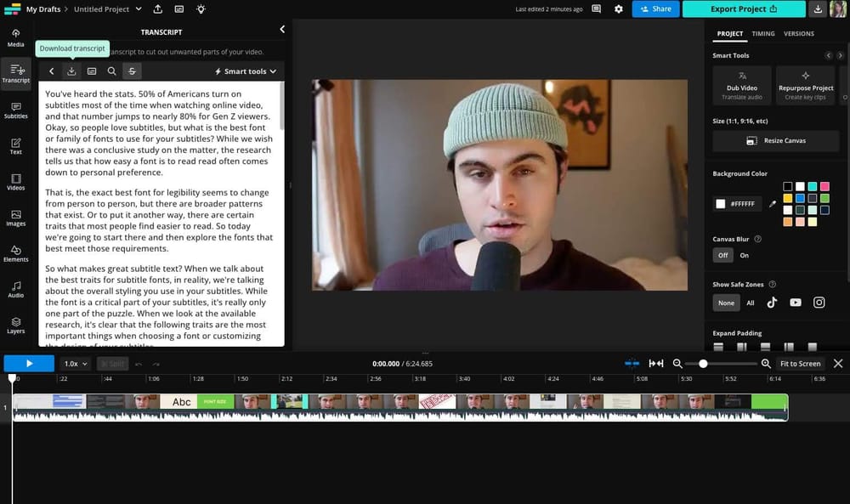Select the Dub Video smart tool
The width and height of the screenshot is (850, 504).
pyautogui.click(x=741, y=84)
